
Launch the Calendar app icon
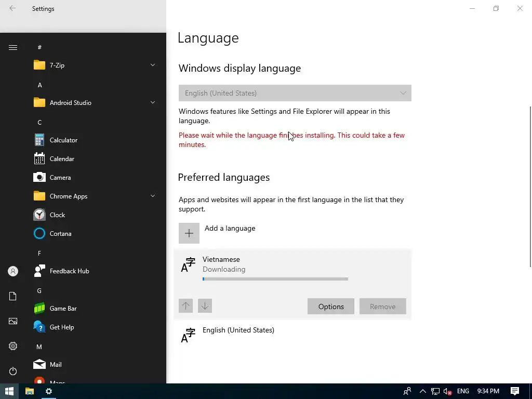point(39,159)
